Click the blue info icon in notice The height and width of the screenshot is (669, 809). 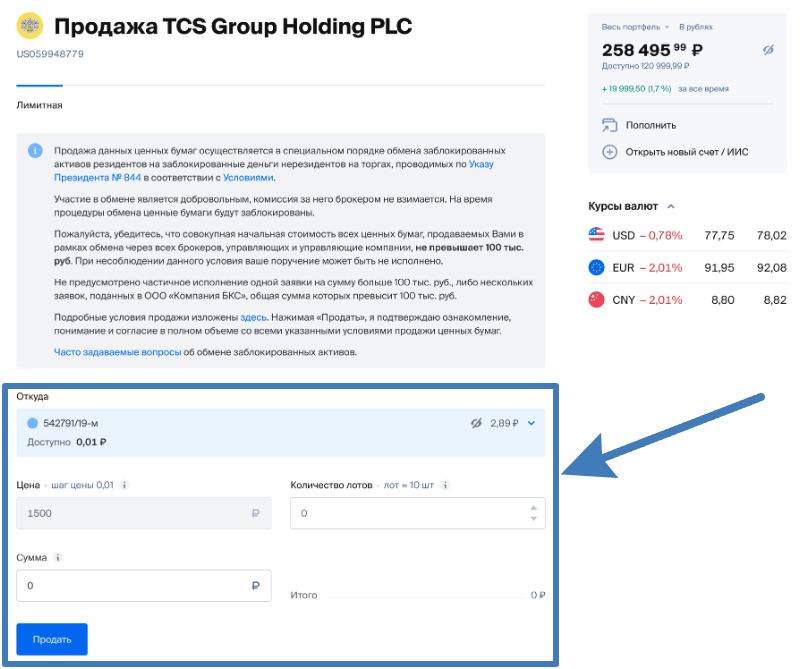tap(35, 151)
